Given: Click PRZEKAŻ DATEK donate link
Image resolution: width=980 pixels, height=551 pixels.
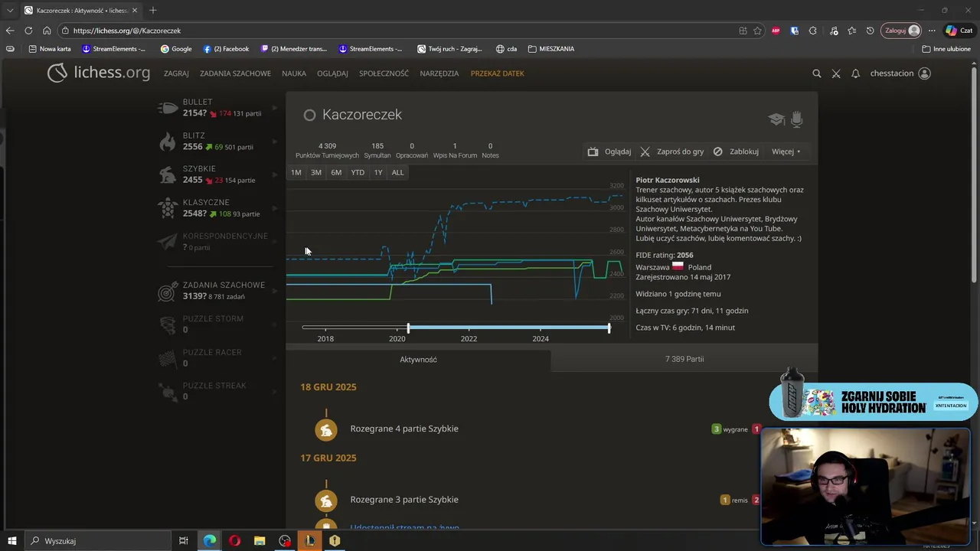Looking at the screenshot, I should click(498, 73).
